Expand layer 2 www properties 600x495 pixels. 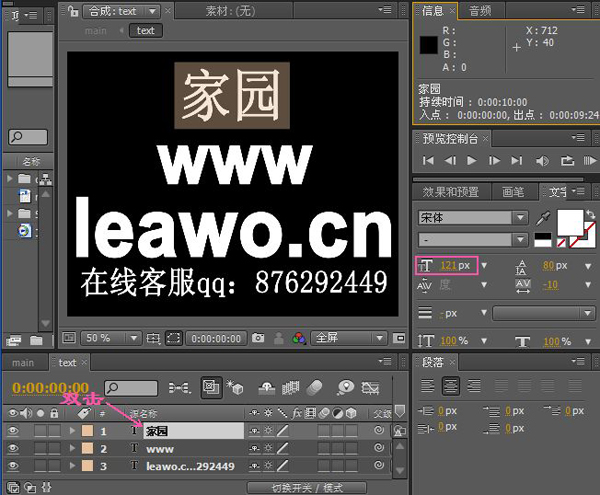pyautogui.click(x=72, y=448)
